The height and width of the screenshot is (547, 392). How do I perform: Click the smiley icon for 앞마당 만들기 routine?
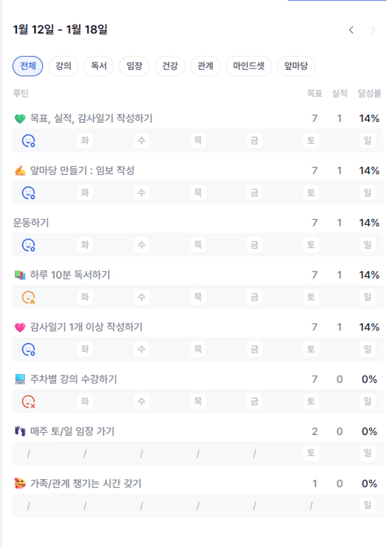(28, 192)
